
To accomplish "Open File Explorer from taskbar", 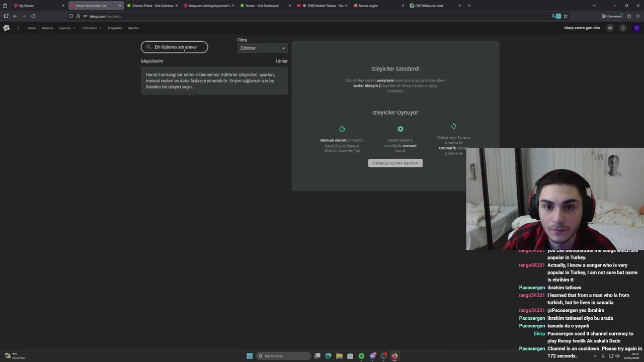I will tap(340, 356).
